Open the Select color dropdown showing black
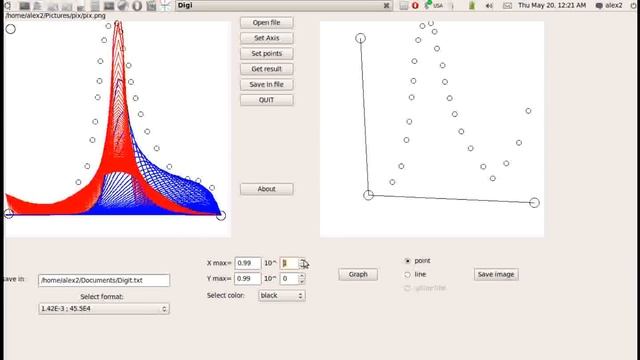This screenshot has width=640, height=360. pos(282,296)
